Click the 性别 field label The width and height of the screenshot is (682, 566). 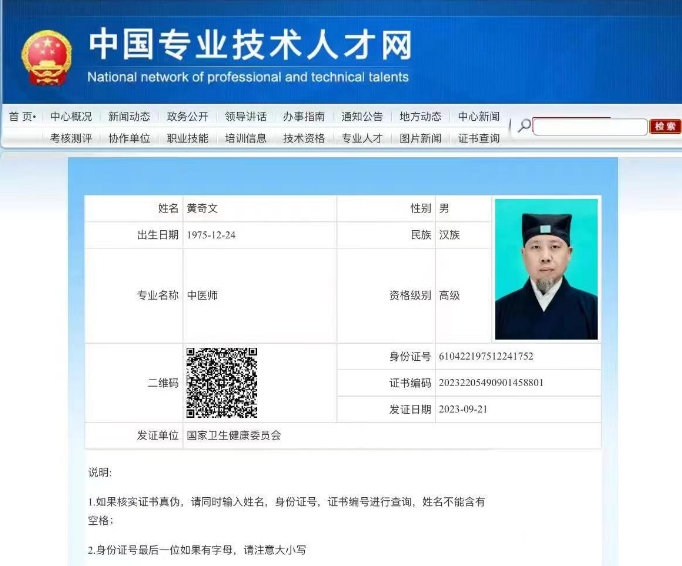(x=421, y=208)
